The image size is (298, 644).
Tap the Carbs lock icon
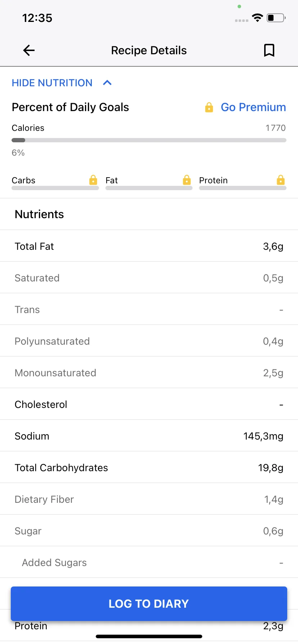pyautogui.click(x=93, y=180)
